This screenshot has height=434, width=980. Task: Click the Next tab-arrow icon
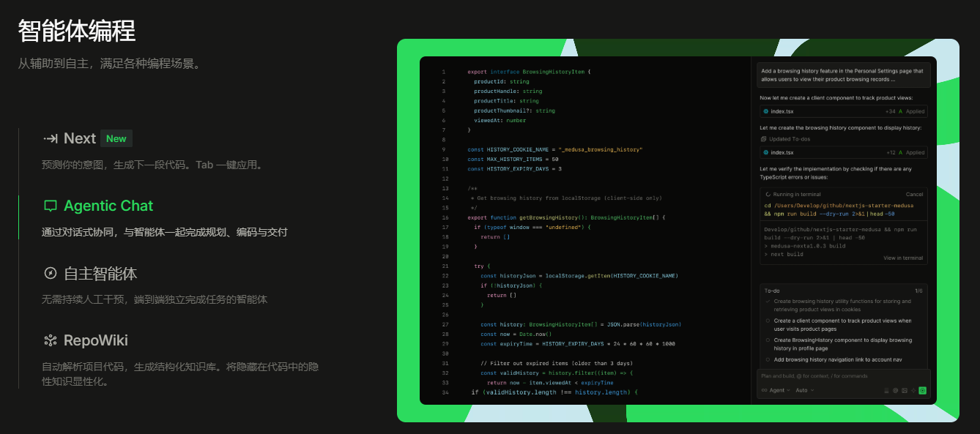click(50, 138)
